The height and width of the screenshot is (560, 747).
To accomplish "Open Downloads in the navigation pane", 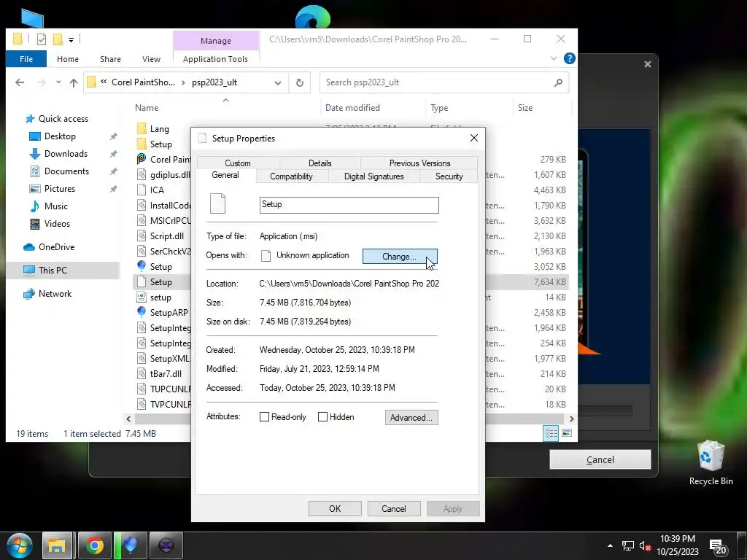I will [66, 154].
